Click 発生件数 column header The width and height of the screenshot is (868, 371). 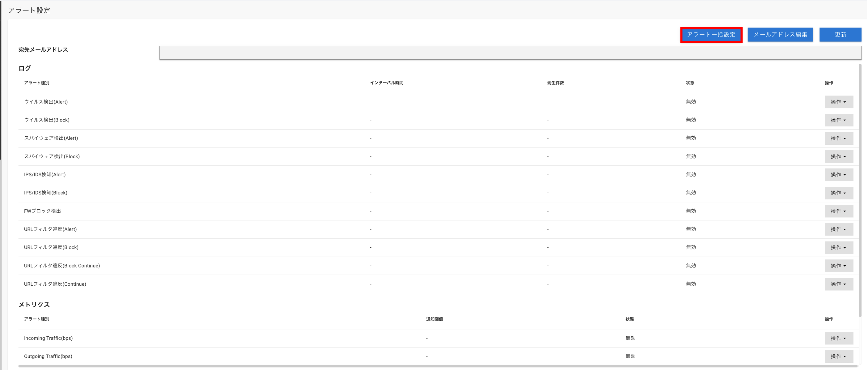pyautogui.click(x=555, y=83)
